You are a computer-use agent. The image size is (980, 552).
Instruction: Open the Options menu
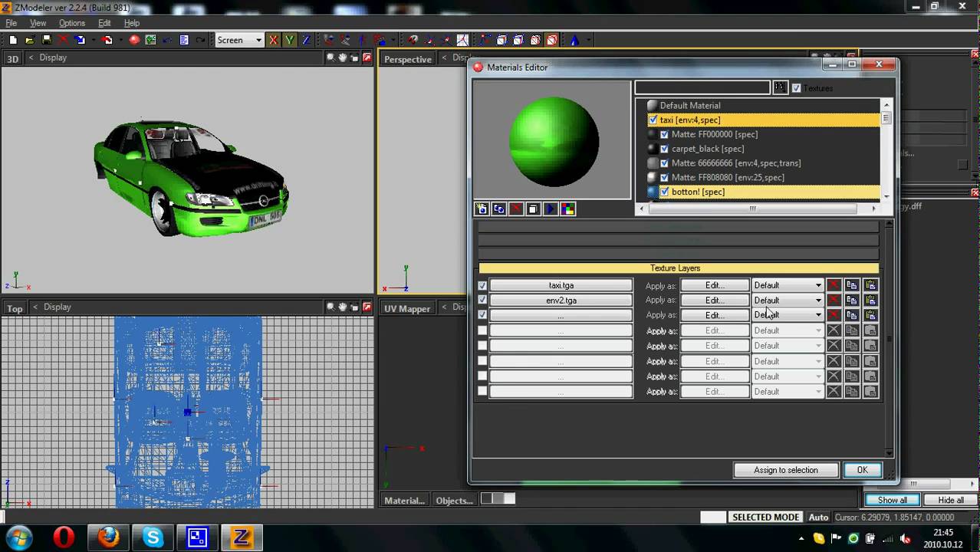[x=72, y=23]
